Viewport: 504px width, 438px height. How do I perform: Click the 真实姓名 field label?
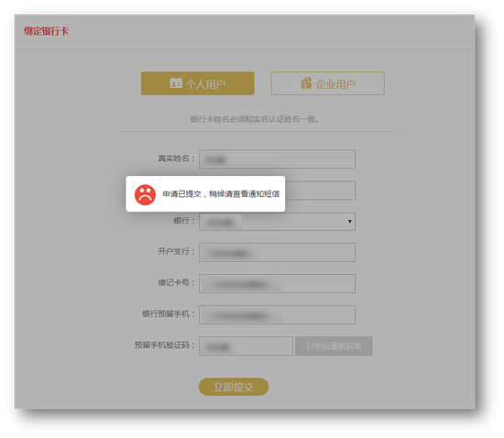pyautogui.click(x=176, y=159)
